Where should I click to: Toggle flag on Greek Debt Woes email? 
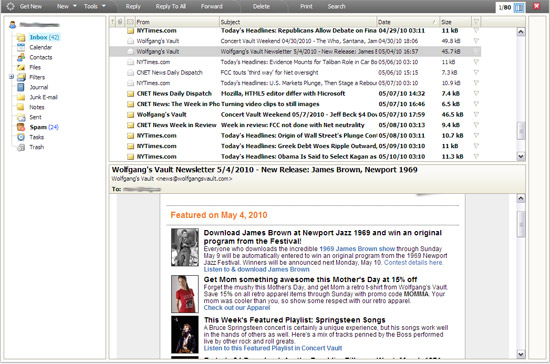pos(476,146)
